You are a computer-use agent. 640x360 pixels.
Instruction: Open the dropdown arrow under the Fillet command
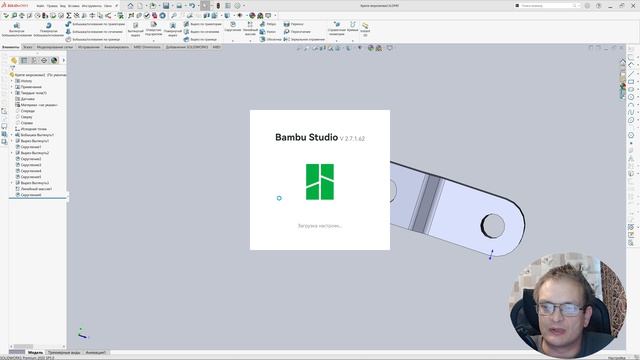coord(233,40)
